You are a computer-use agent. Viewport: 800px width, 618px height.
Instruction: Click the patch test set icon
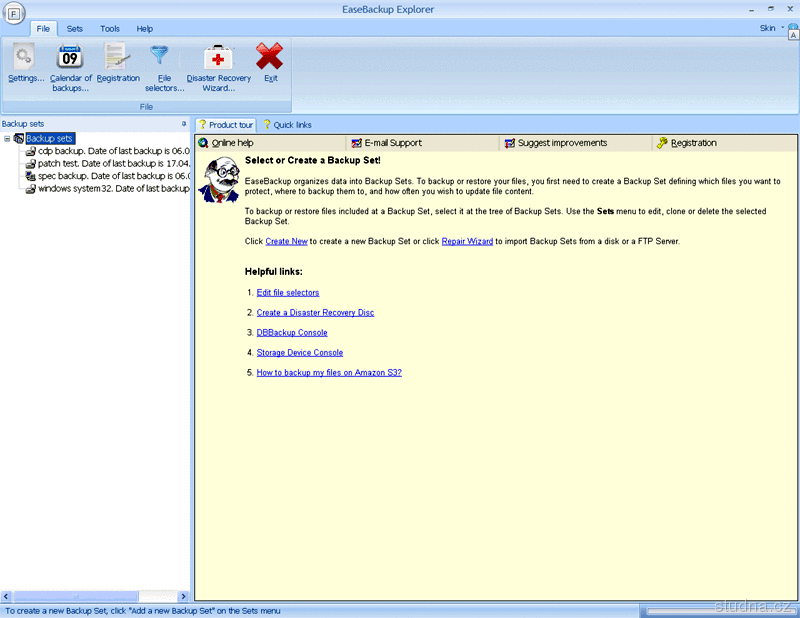[31, 163]
